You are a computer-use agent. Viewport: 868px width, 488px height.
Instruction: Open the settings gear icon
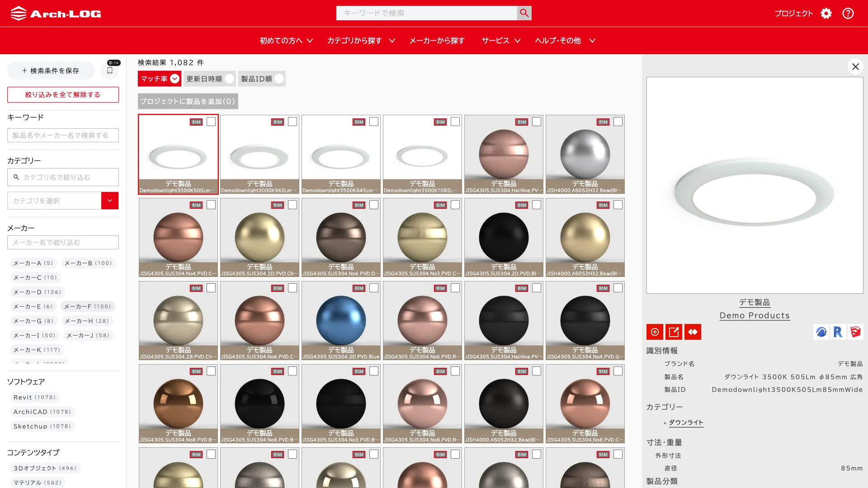tap(826, 14)
